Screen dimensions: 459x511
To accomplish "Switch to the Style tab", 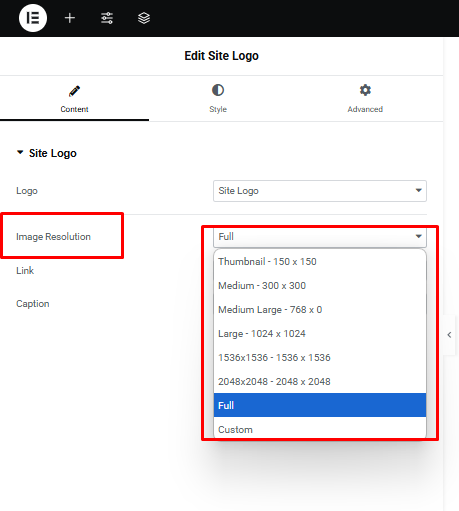I will [x=218, y=99].
